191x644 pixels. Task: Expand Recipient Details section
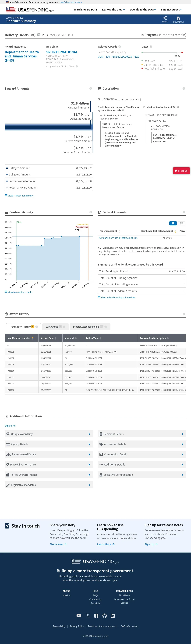(x=142, y=434)
